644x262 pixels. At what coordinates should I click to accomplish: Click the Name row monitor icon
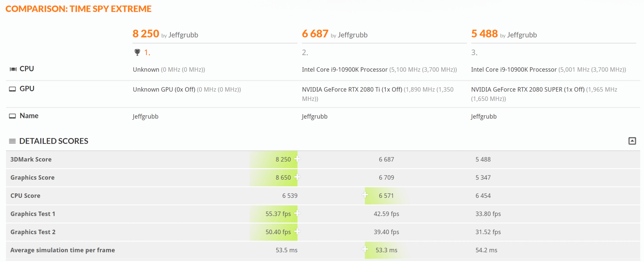12,116
